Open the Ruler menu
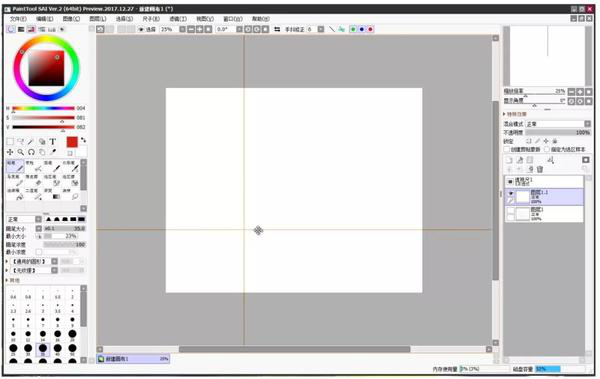The image size is (600, 379). [151, 19]
